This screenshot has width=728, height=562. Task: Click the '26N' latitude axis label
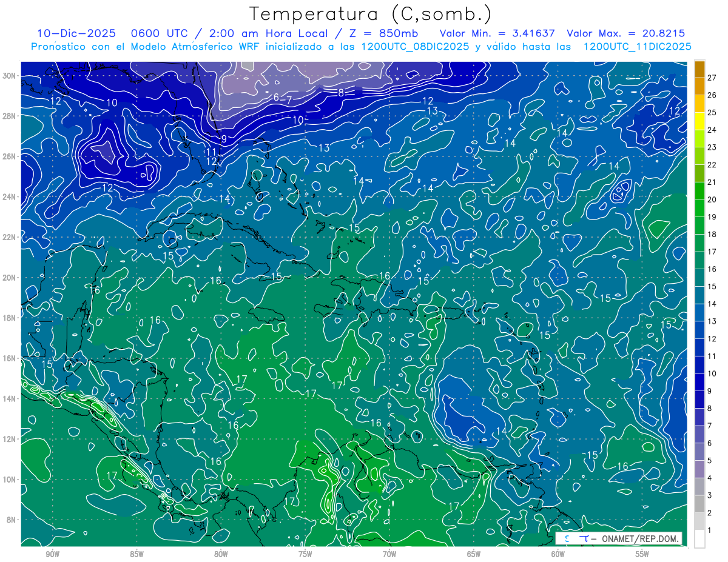pyautogui.click(x=10, y=156)
